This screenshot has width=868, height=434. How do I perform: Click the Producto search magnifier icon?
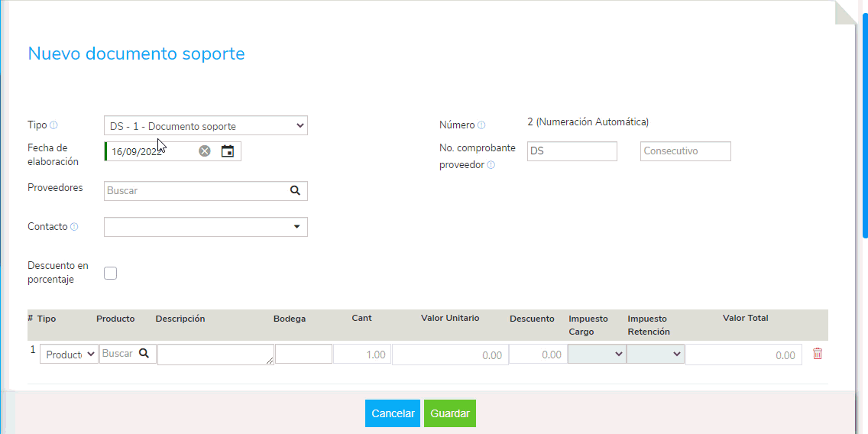tap(144, 354)
